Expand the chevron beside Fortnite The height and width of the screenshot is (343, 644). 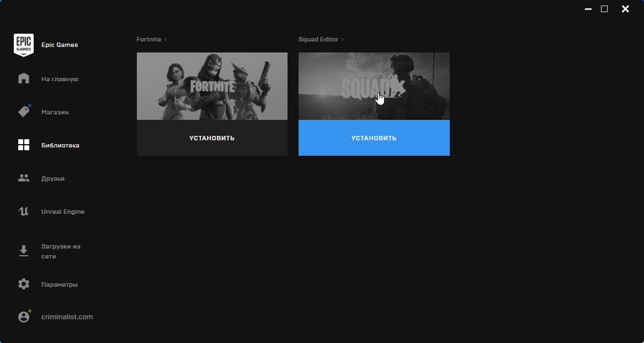[165, 39]
